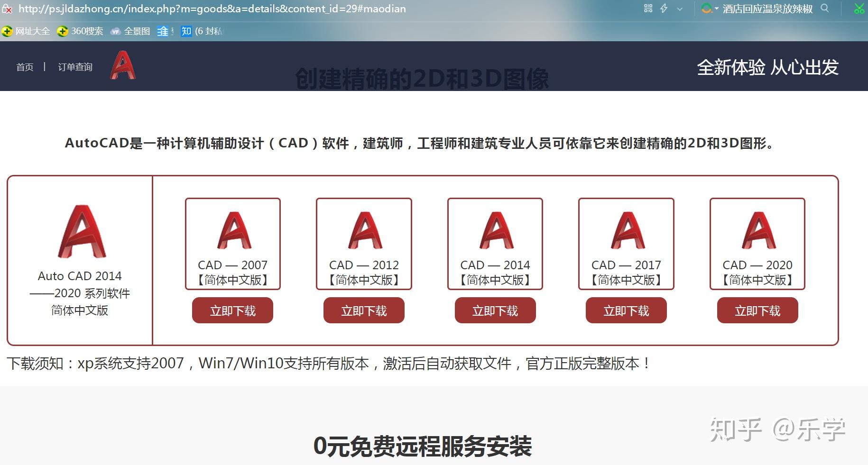Click 立即下载 under CAD 2007
Viewport: 868px width, 465px height.
point(232,310)
